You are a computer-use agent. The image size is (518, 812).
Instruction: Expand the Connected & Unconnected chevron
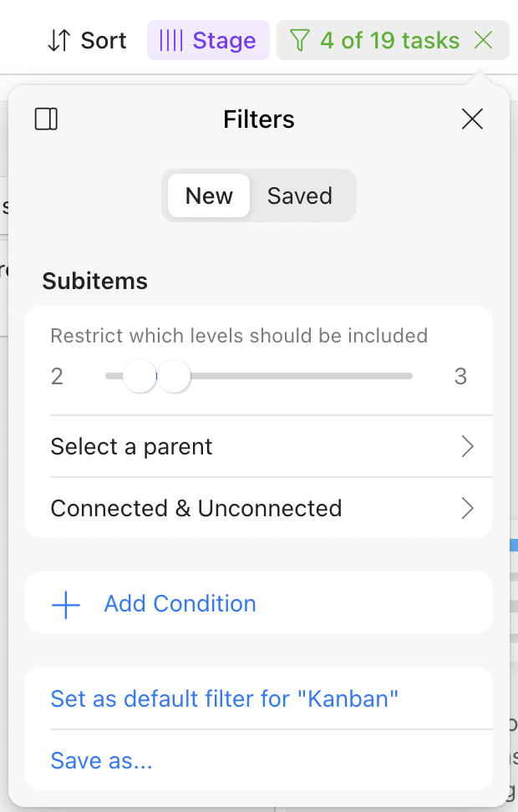pos(468,508)
